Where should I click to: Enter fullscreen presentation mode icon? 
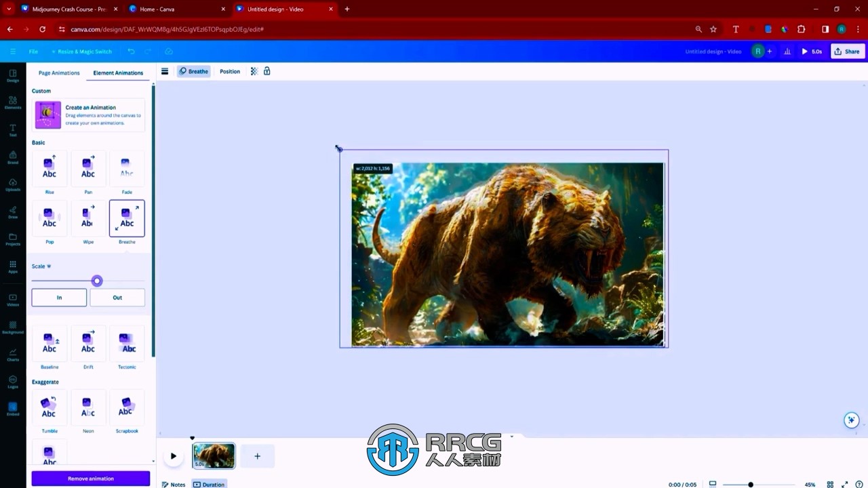click(x=845, y=485)
